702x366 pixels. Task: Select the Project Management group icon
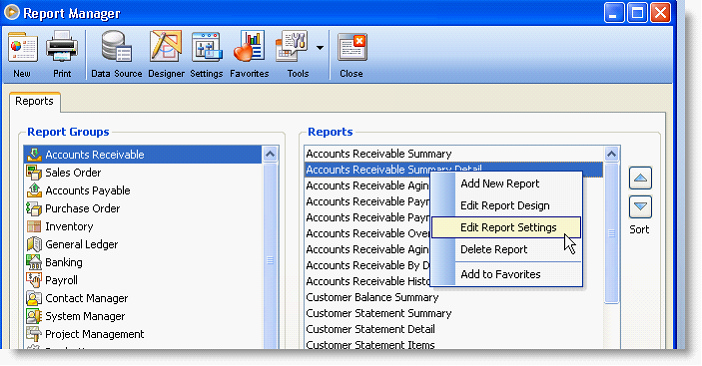(x=34, y=334)
